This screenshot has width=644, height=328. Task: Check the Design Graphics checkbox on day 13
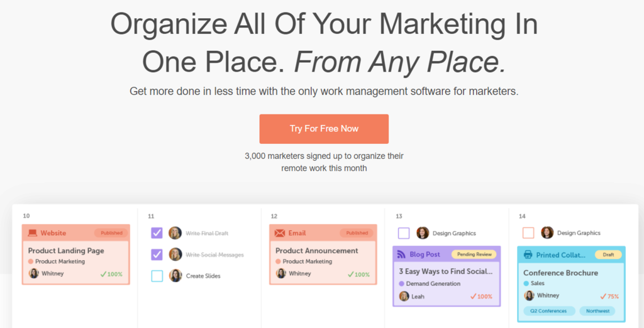(404, 233)
